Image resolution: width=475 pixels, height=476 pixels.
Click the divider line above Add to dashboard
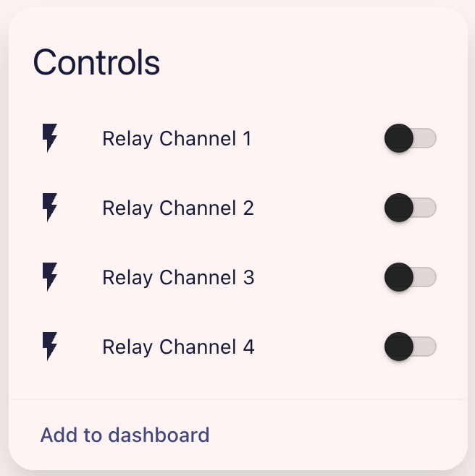point(237,399)
